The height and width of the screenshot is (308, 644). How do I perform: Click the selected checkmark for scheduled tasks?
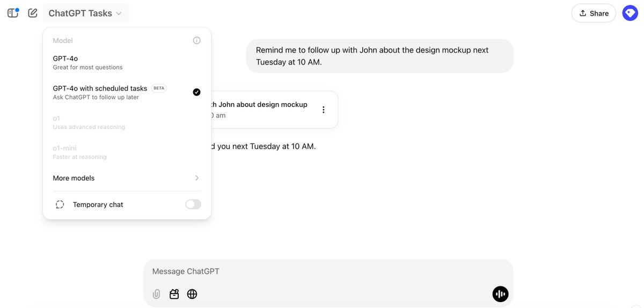[196, 92]
